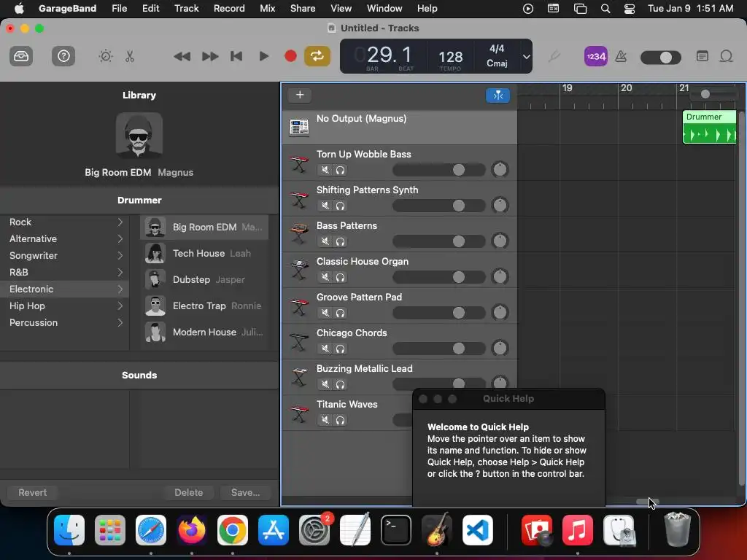Solo the Torn Up Wobble Bass track
The height and width of the screenshot is (560, 747).
tap(340, 170)
